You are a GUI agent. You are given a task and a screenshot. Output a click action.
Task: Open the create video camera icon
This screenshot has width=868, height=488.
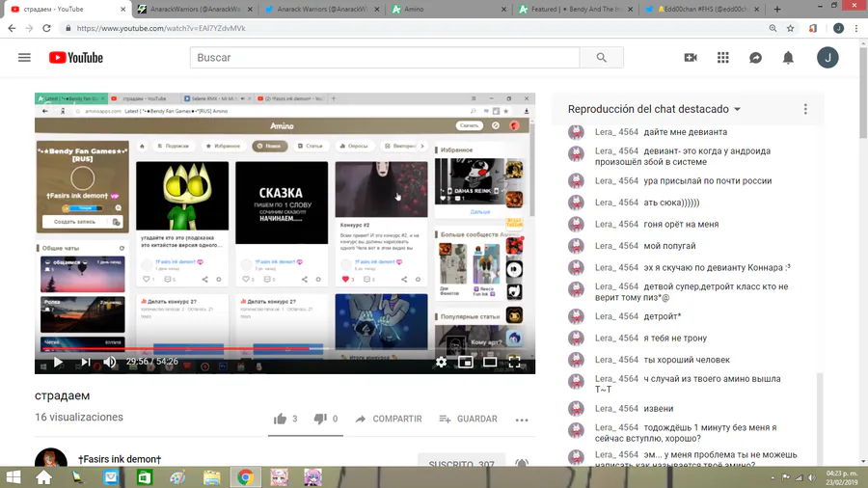pos(691,58)
